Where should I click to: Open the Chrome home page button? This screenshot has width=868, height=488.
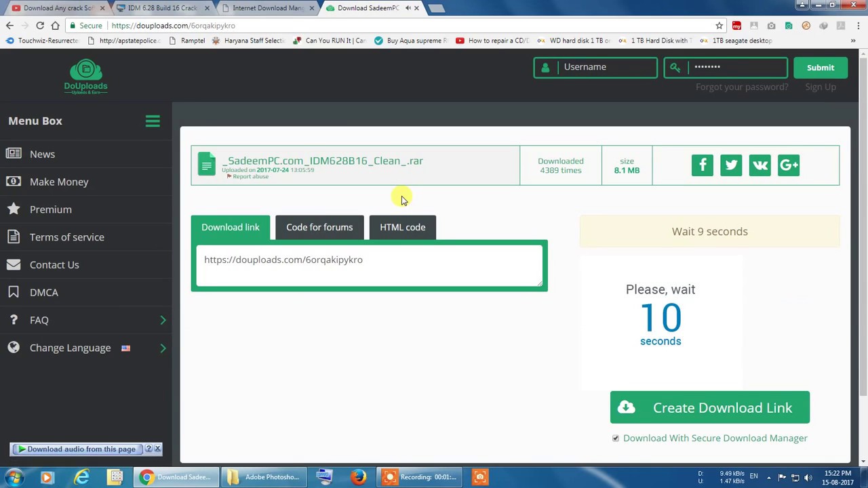coord(55,26)
